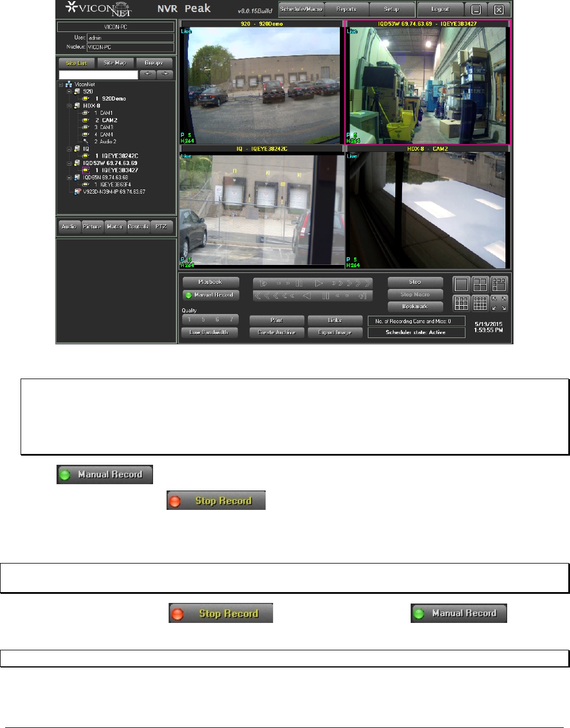This screenshot has height=728, width=570.
Task: Open the Site List tab
Action: (77, 63)
